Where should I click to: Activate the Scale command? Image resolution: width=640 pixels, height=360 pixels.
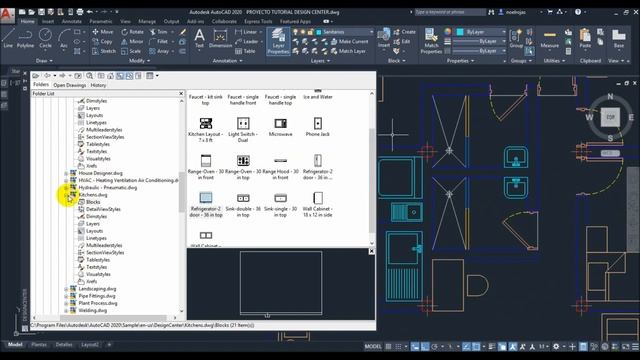click(131, 51)
